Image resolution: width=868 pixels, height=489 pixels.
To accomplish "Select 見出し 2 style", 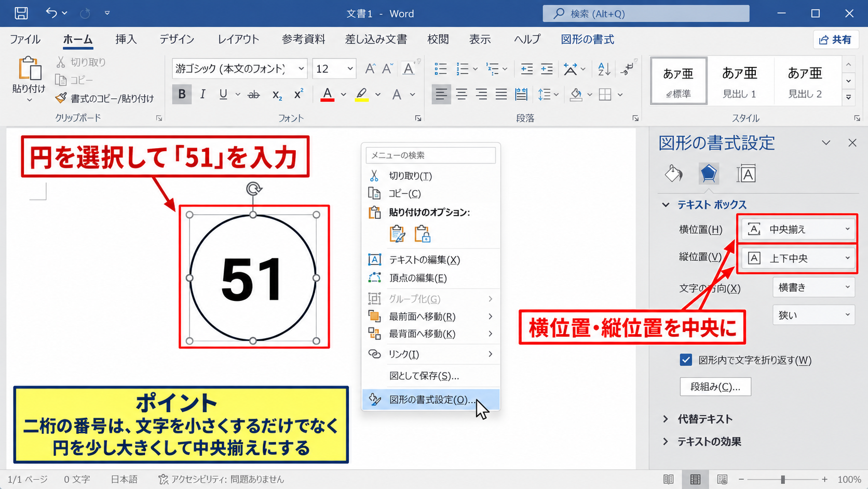I will (x=805, y=81).
